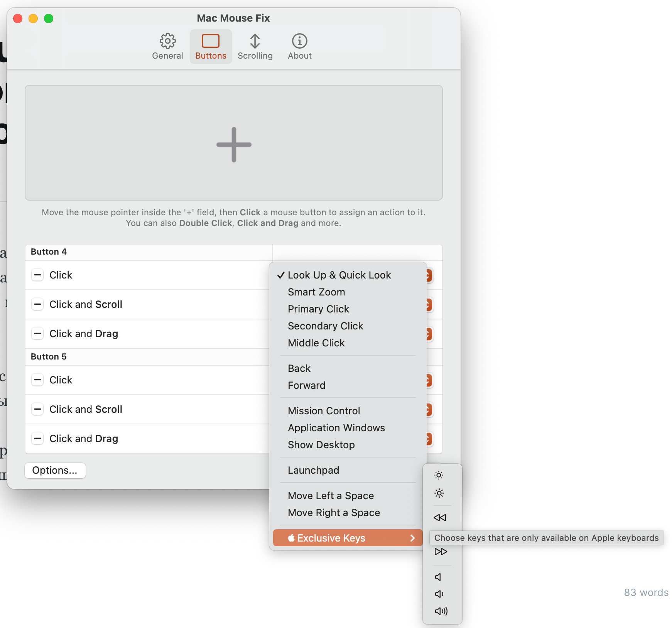Choose Smart Zoom from the menu
Screen dimensions: 672x628
pyautogui.click(x=348, y=292)
